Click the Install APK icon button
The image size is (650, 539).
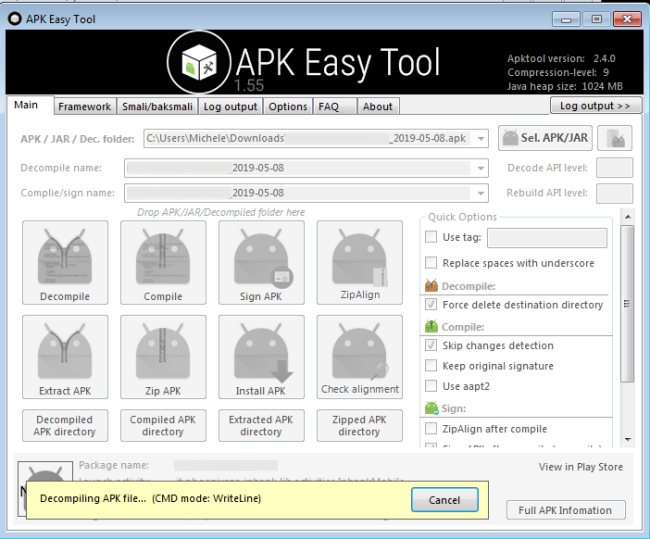click(261, 357)
